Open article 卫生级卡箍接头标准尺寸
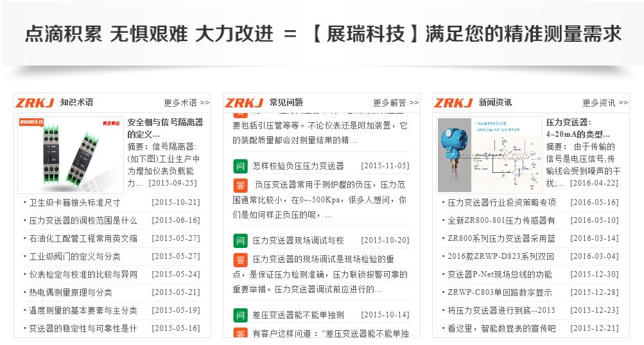 click(x=74, y=202)
